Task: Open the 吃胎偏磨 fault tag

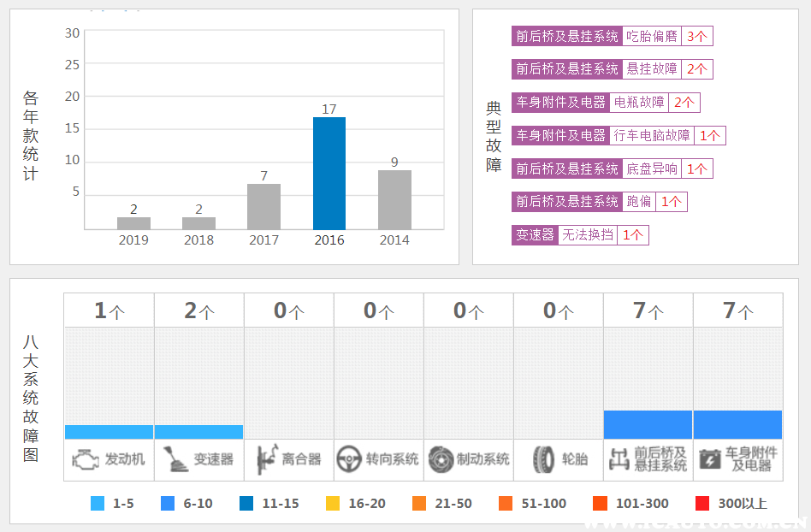Action: tap(652, 36)
